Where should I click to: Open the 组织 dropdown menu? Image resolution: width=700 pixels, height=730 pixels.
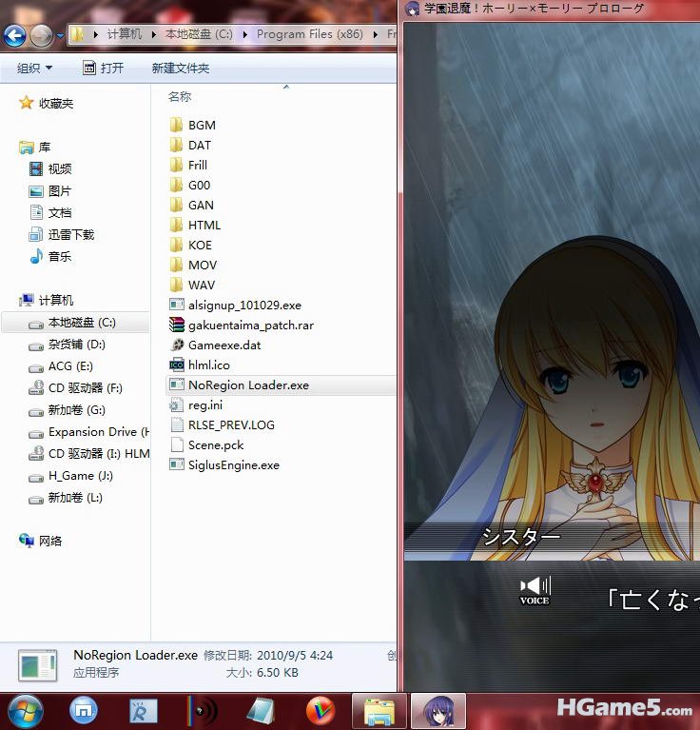(34, 69)
